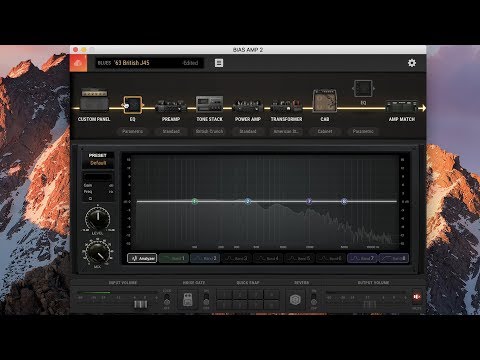Enable Band 6 on the EQ
The image size is (480, 360).
tap(331, 258)
